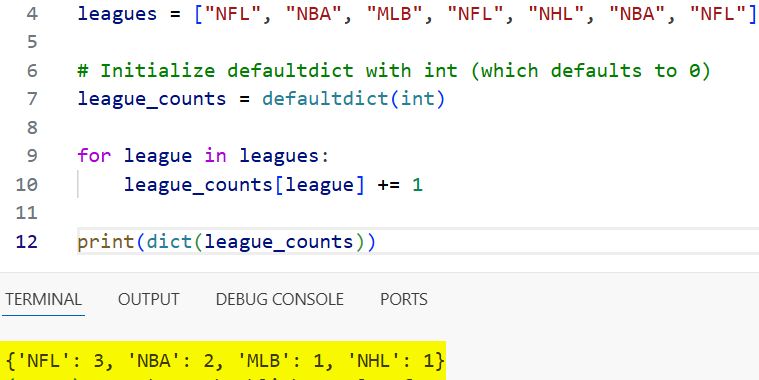Viewport: 759px width, 380px height.
Task: Click the comment 'Initialize defaultdict with int'
Action: pos(279,71)
